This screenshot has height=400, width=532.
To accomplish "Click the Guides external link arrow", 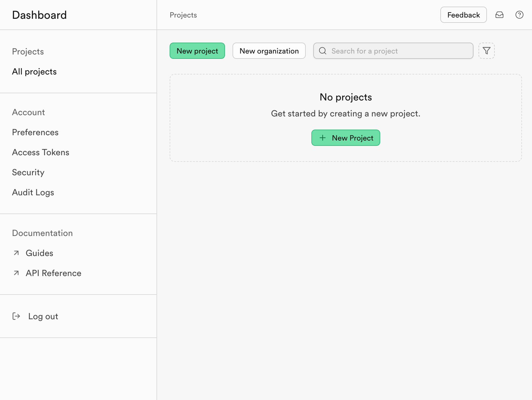I will [16, 253].
